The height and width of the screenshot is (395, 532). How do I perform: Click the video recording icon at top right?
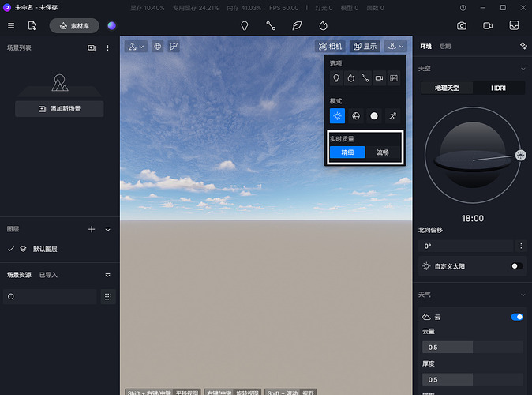pos(488,25)
